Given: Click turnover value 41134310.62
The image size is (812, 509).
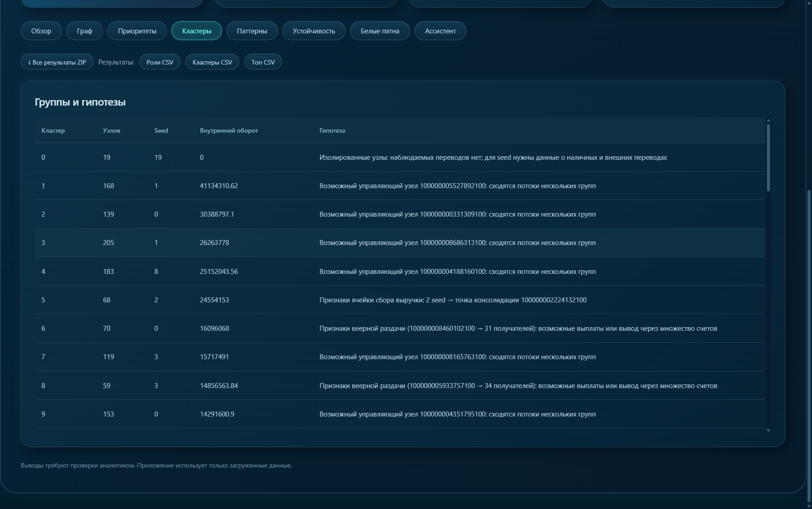Looking at the screenshot, I should (219, 186).
